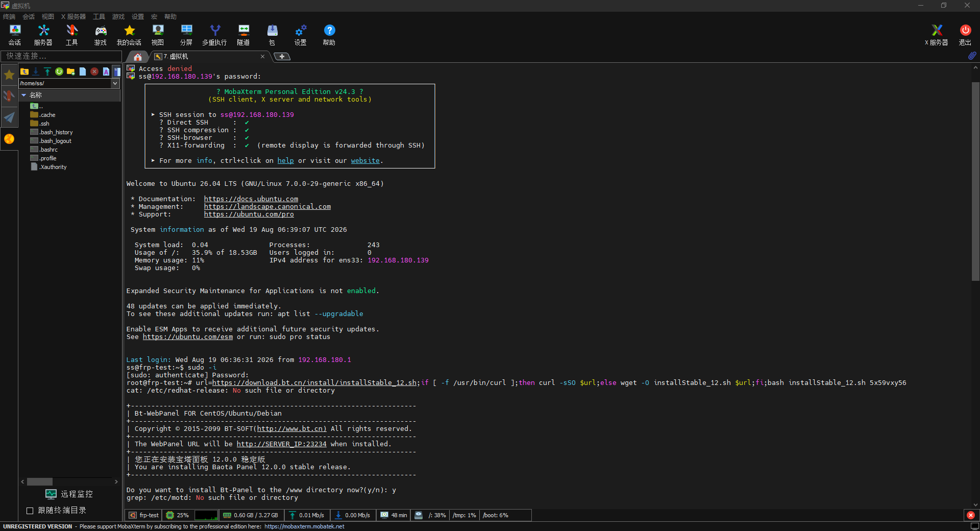Click the View (视图) toolbar icon
Image resolution: width=980 pixels, height=531 pixels.
click(x=158, y=35)
